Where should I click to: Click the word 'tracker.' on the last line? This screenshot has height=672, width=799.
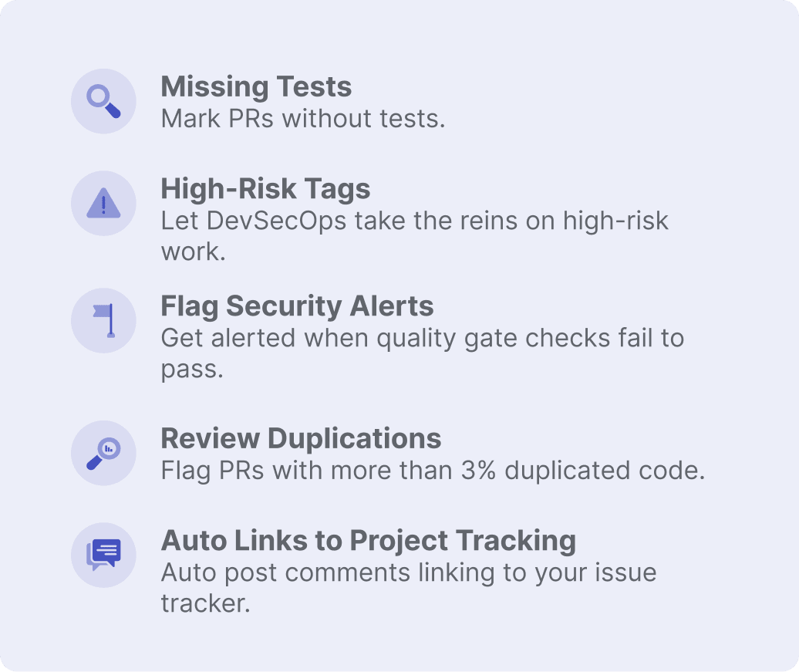[206, 603]
